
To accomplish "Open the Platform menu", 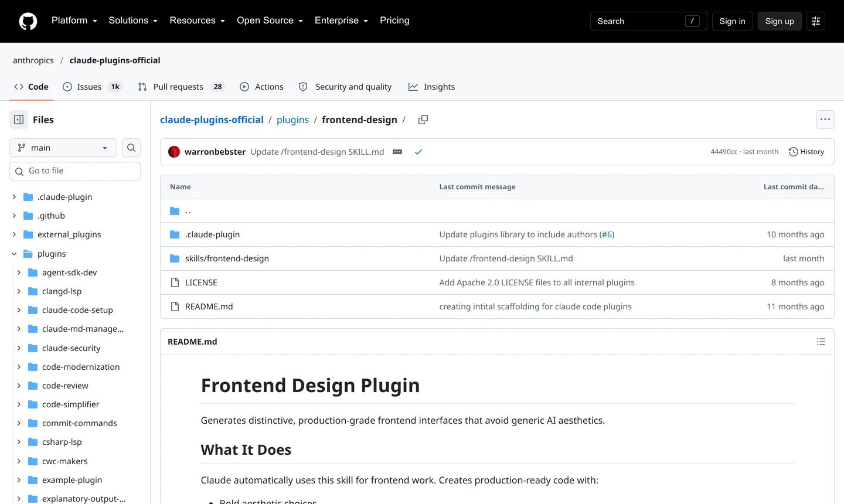I will [x=74, y=21].
